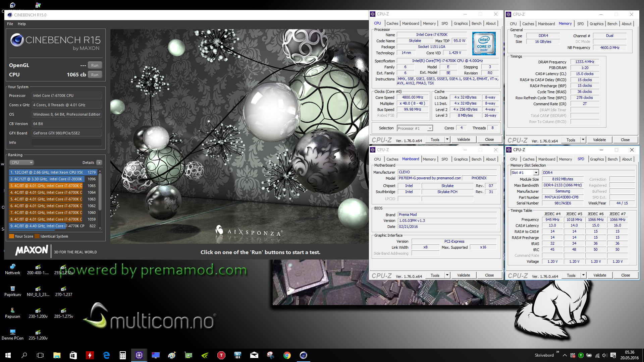Open the CPU ranking type dropdown

(22, 163)
